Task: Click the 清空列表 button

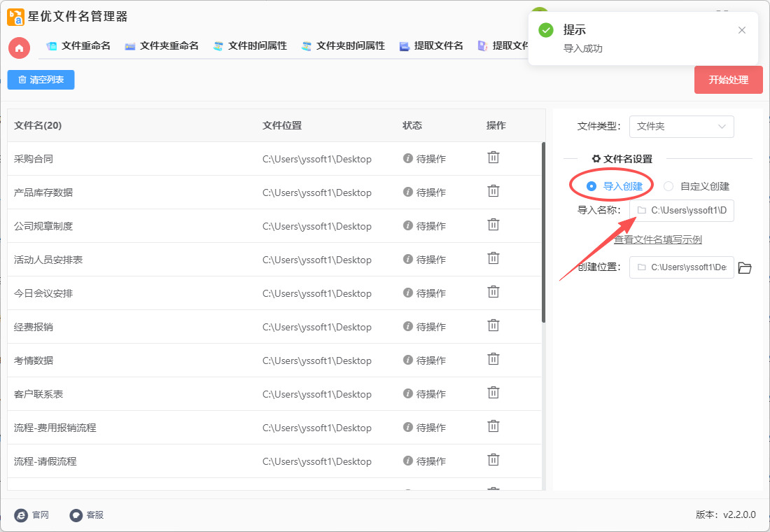Action: coord(41,80)
